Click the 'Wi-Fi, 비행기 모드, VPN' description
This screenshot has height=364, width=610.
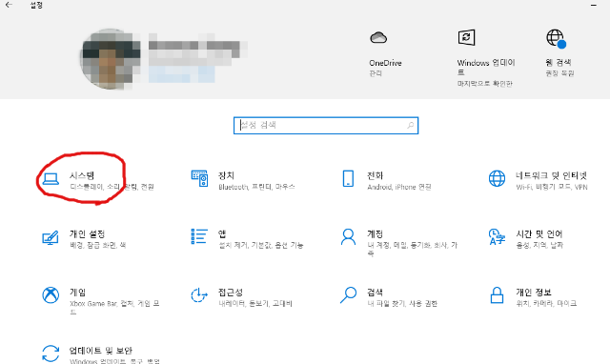(x=552, y=187)
